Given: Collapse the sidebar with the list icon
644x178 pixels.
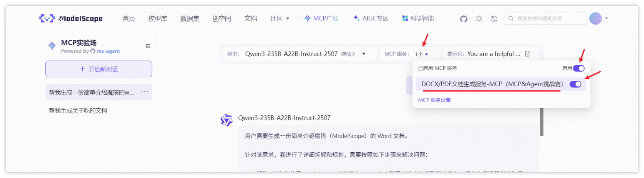Looking at the screenshot, I should click(x=148, y=46).
